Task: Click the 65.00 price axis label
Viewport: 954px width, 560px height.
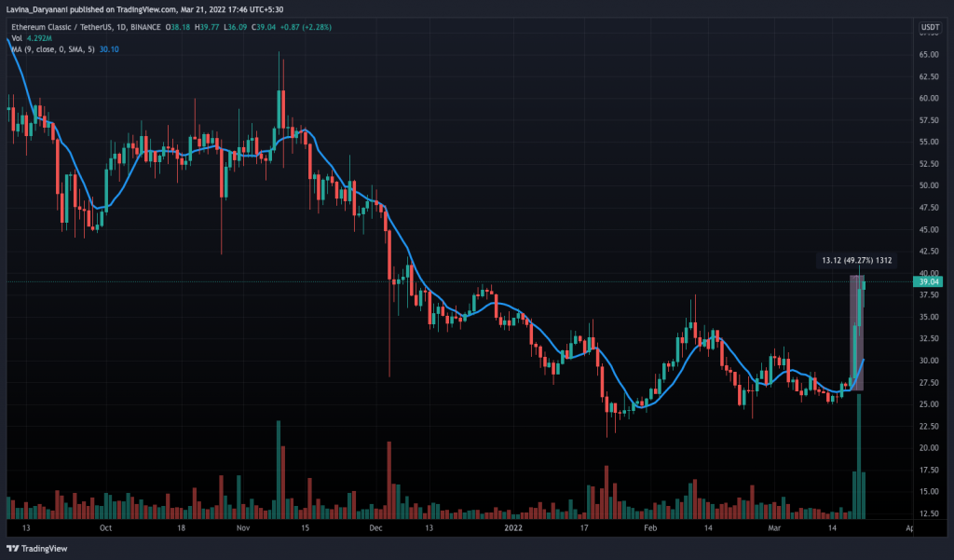Action: coord(929,55)
